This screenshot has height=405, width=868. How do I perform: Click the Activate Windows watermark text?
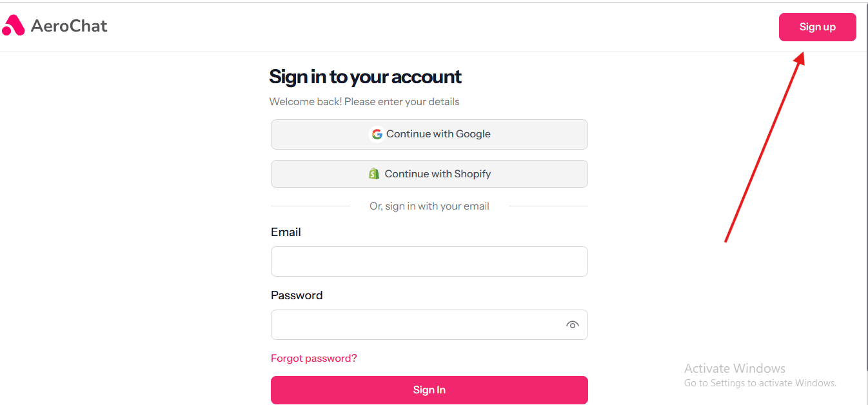735,368
